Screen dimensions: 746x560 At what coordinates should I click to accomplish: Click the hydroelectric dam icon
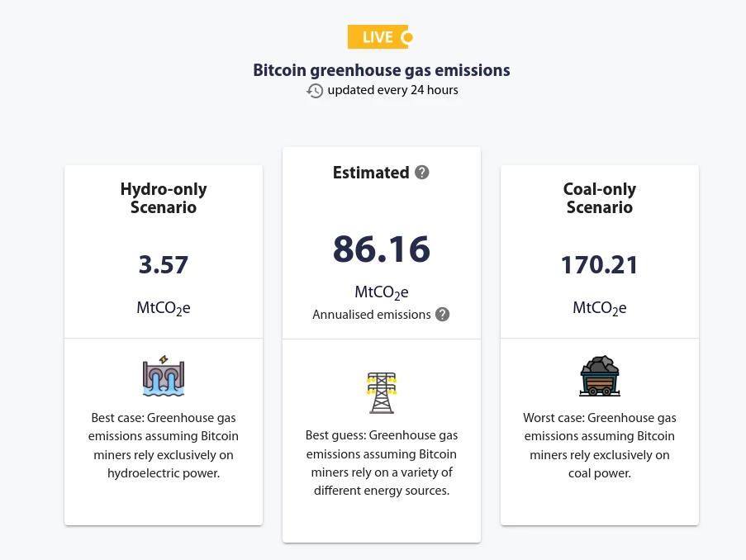163,376
